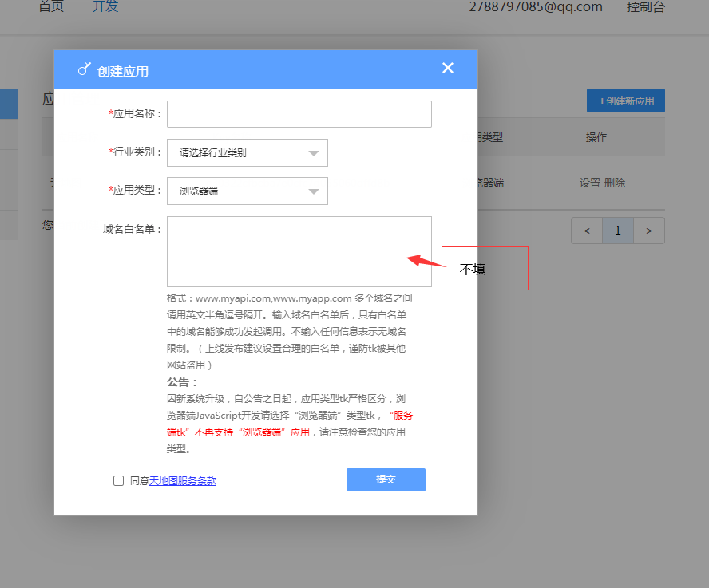This screenshot has width=709, height=588.
Task: Open the 控制台 link
Action: [x=645, y=7]
